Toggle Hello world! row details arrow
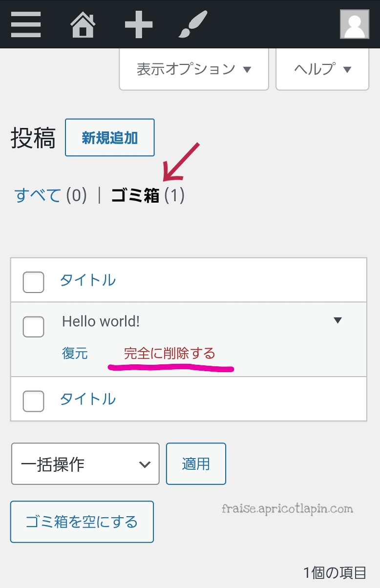The height and width of the screenshot is (588, 380). pos(338,320)
